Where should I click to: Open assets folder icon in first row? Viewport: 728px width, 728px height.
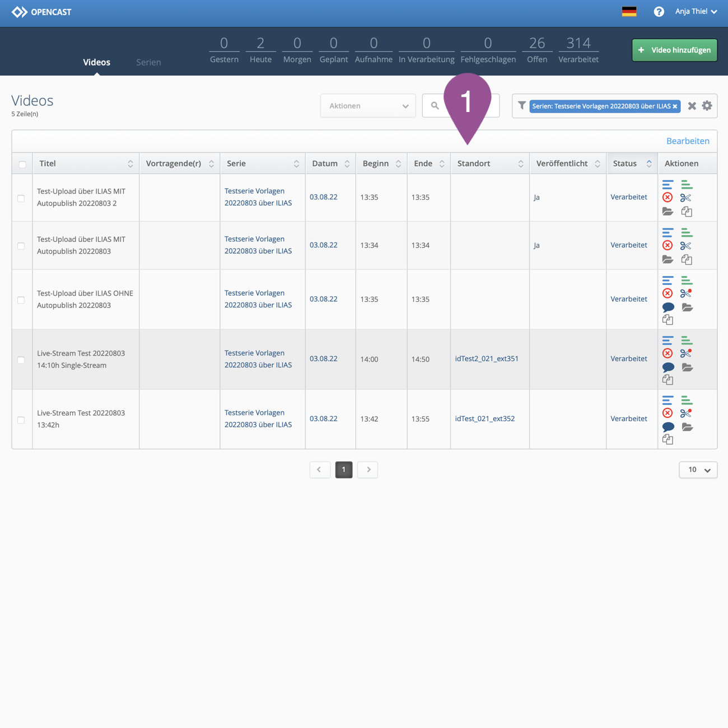point(668,212)
